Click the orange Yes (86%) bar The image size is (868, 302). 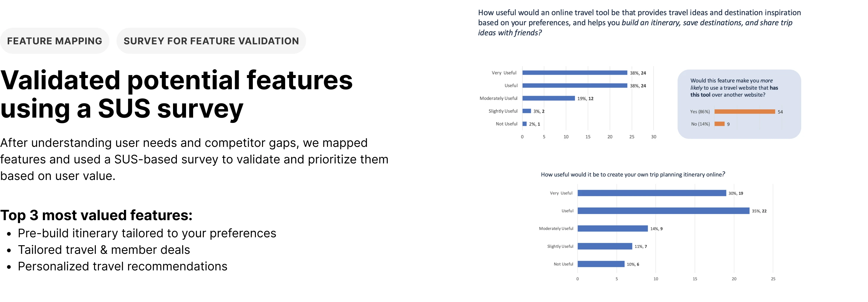click(745, 111)
